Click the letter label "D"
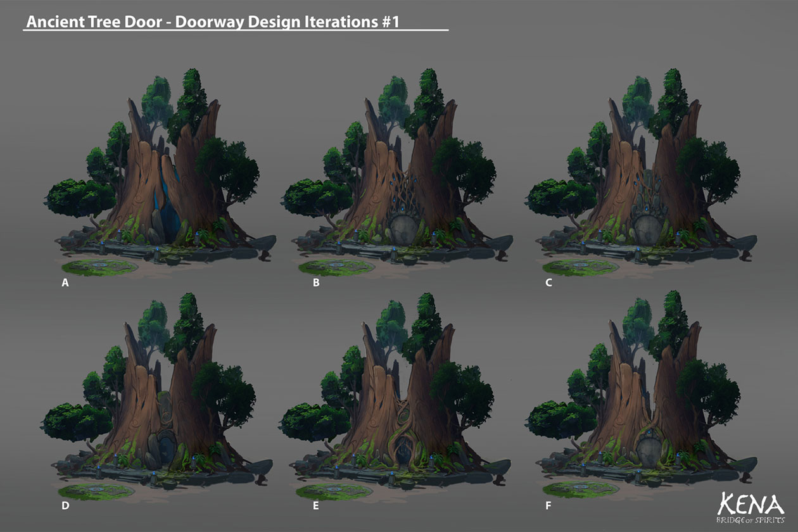 [65, 506]
